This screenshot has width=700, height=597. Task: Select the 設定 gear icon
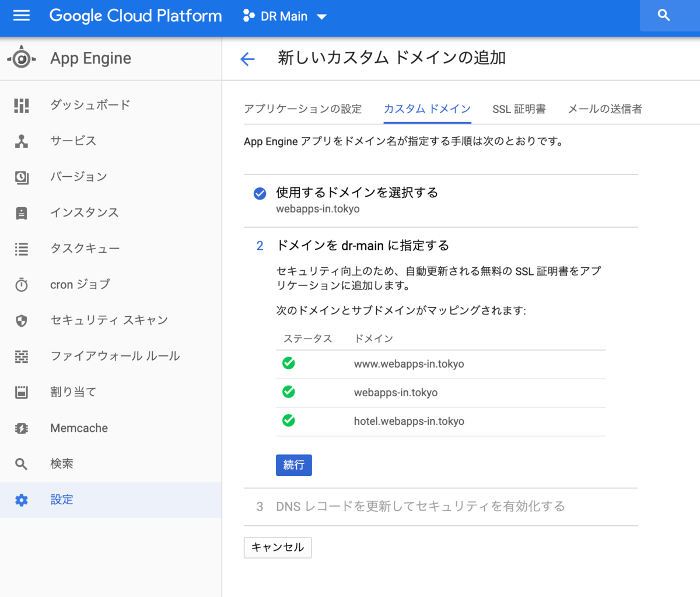pos(22,500)
